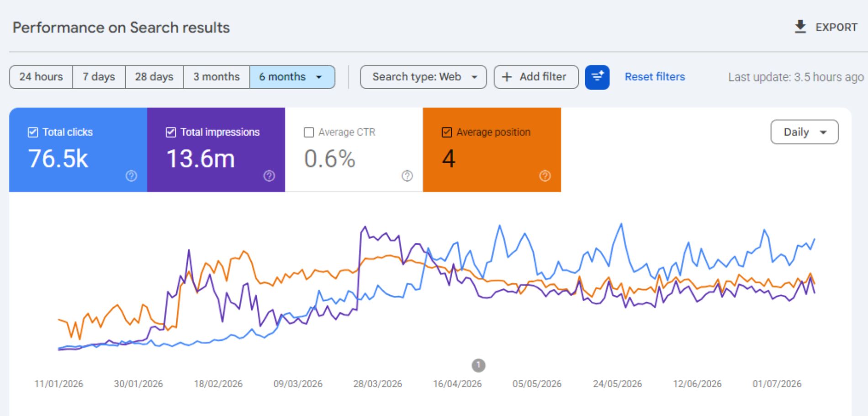Screen dimensions: 868x416
Task: Select the 28 days range tab
Action: pos(154,77)
